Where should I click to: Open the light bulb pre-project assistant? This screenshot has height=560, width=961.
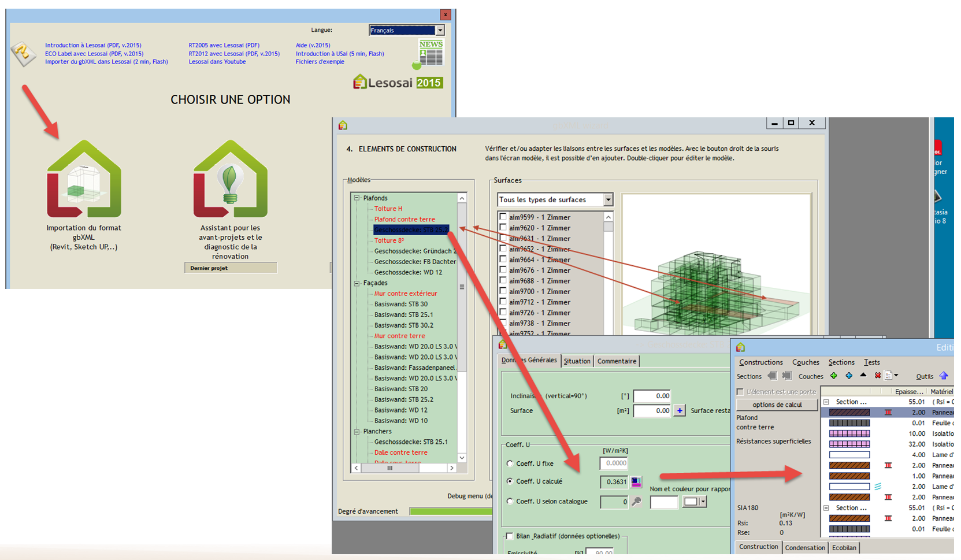pyautogui.click(x=230, y=179)
